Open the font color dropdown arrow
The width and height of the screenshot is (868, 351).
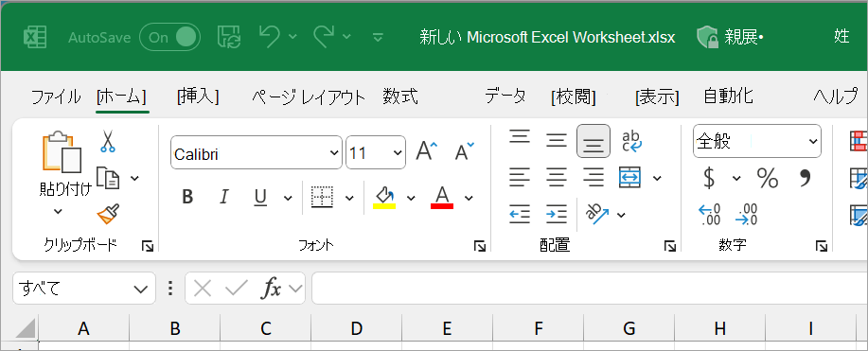click(x=469, y=198)
